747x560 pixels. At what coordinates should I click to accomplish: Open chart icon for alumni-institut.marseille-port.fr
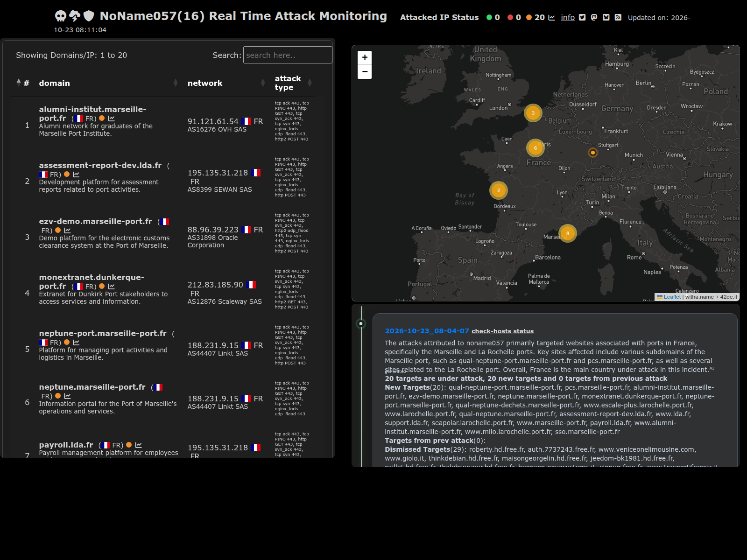[111, 119]
